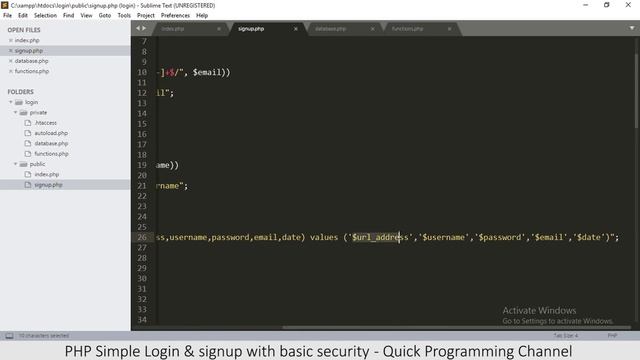Click line number 10 in gutter
The width and height of the screenshot is (640, 360).
point(142,72)
